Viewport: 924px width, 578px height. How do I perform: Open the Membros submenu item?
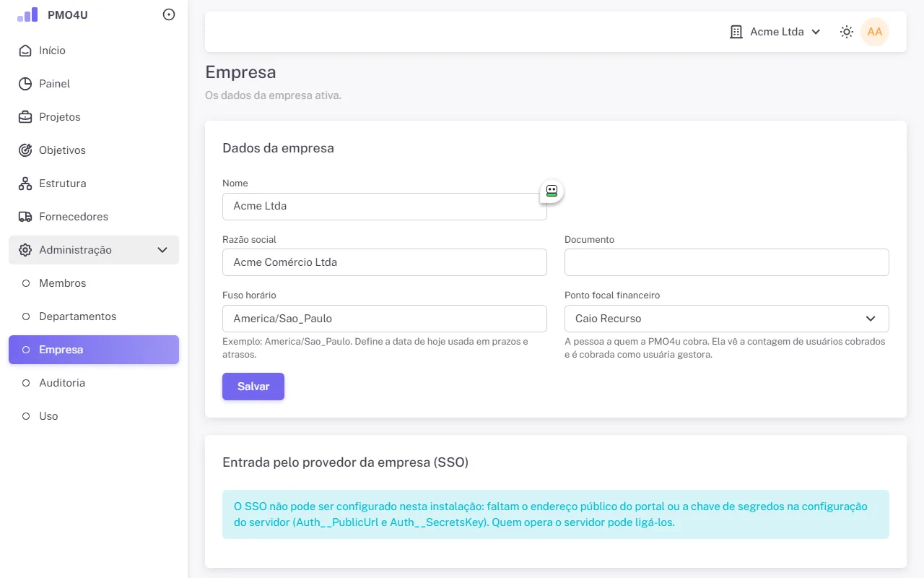(x=94, y=283)
